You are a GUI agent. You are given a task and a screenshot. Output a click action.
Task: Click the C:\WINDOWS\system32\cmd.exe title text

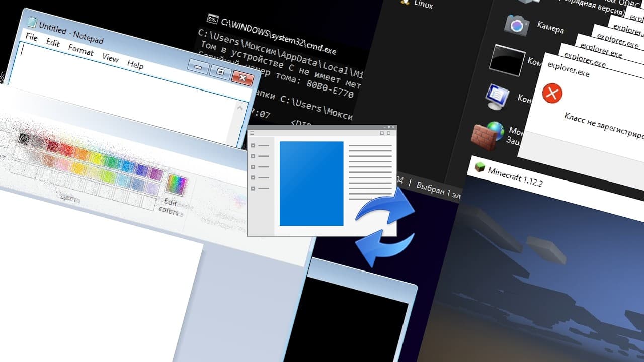point(279,37)
